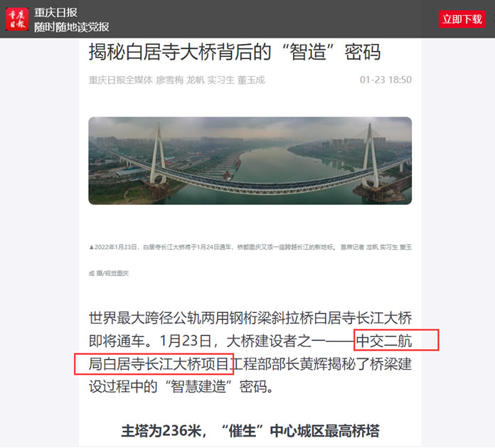Click the right bridge tower in the photo
Viewport: 495px width, 448px height.
click(371, 155)
